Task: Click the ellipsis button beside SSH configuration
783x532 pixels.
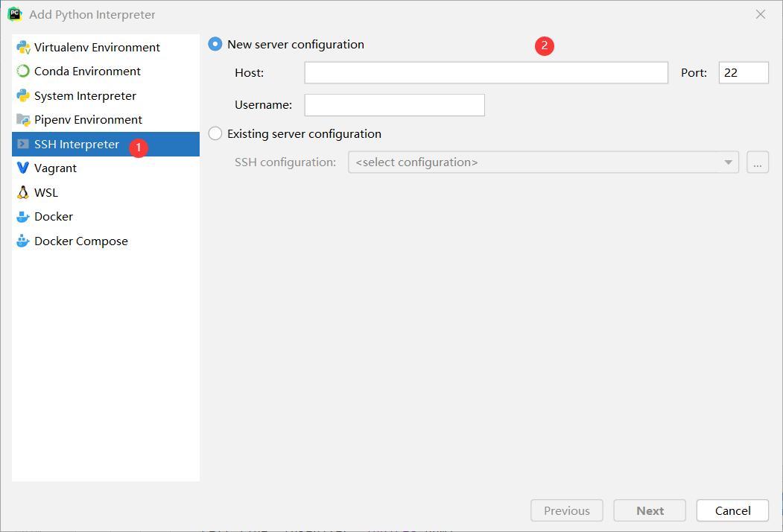Action: (758, 162)
